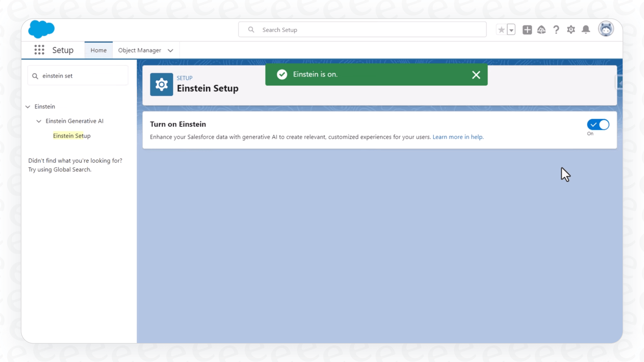Select the favorite star icon
This screenshot has height=362, width=644.
click(501, 29)
